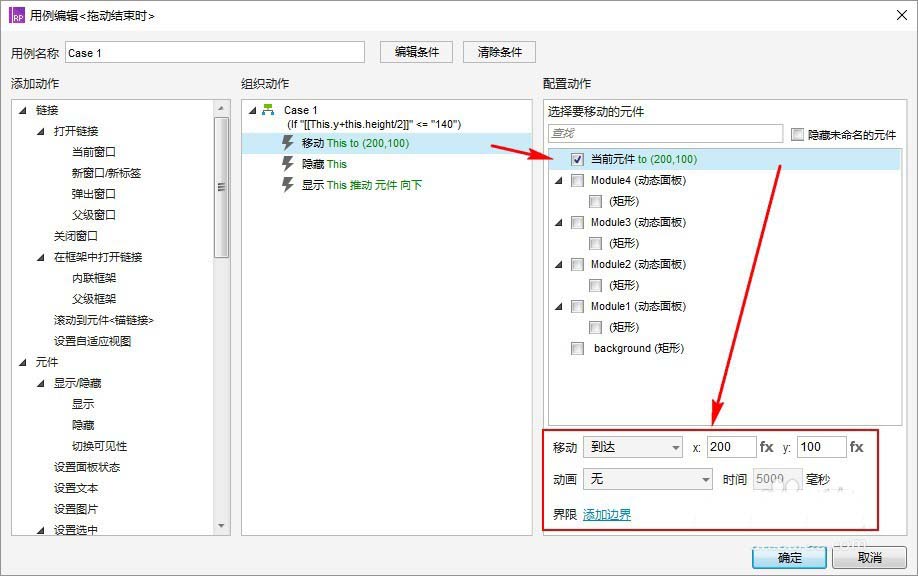Check the Module3 (动态面板) checkbox
This screenshot has width=918, height=576.
[x=577, y=222]
